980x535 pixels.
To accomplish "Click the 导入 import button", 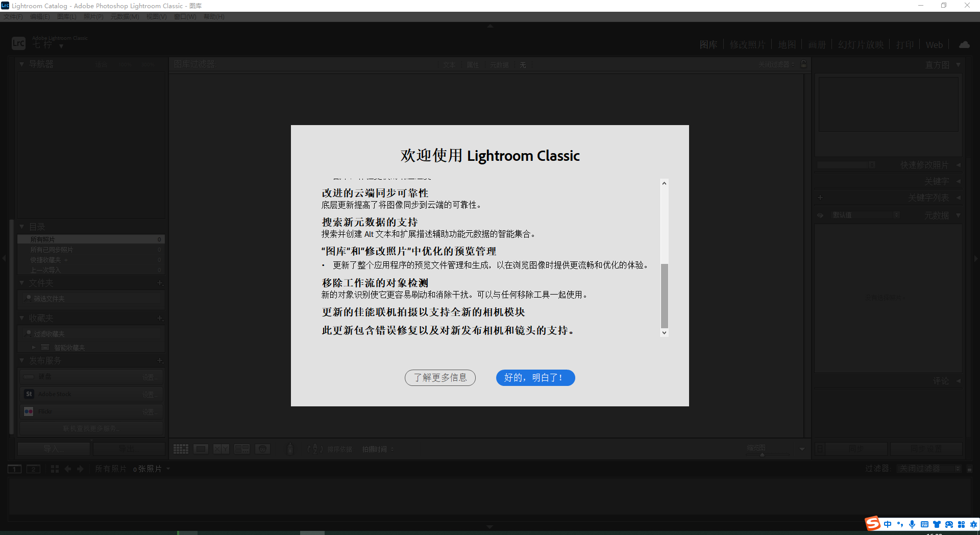I will (54, 449).
